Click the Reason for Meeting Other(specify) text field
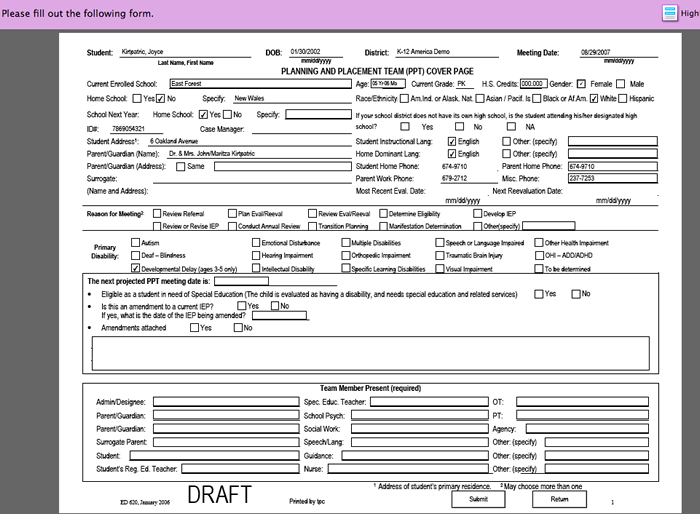Viewport: 700px width, 514px height. (549, 226)
